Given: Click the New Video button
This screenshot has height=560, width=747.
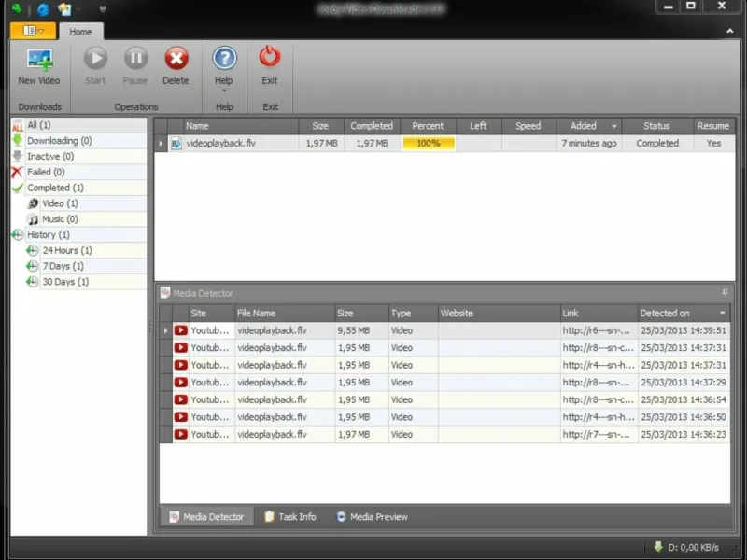Looking at the screenshot, I should pos(39,66).
